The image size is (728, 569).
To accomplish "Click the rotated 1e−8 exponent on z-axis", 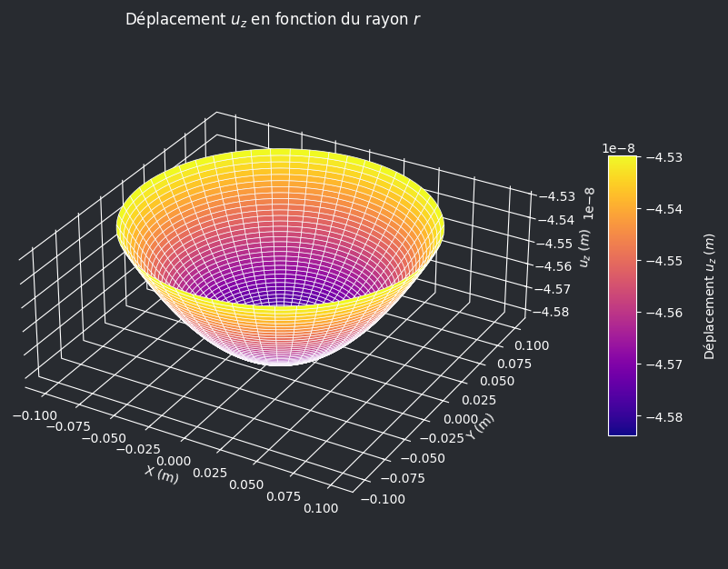I will 589,204.
